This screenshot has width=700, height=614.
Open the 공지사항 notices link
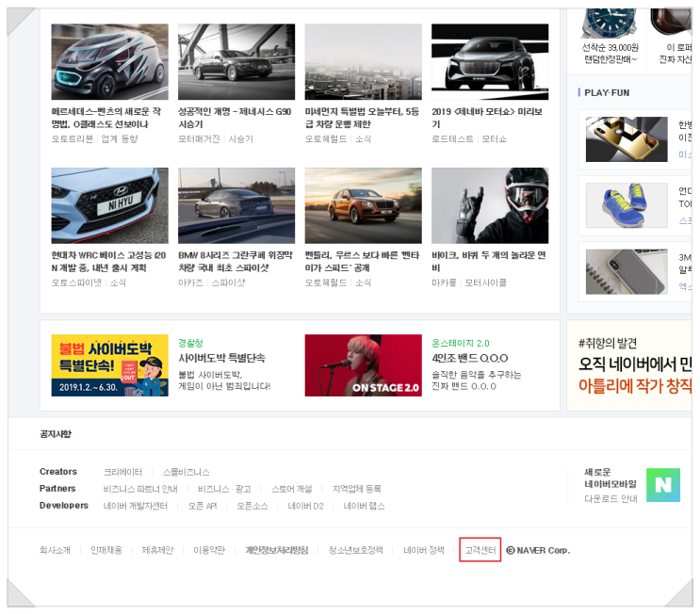point(56,434)
